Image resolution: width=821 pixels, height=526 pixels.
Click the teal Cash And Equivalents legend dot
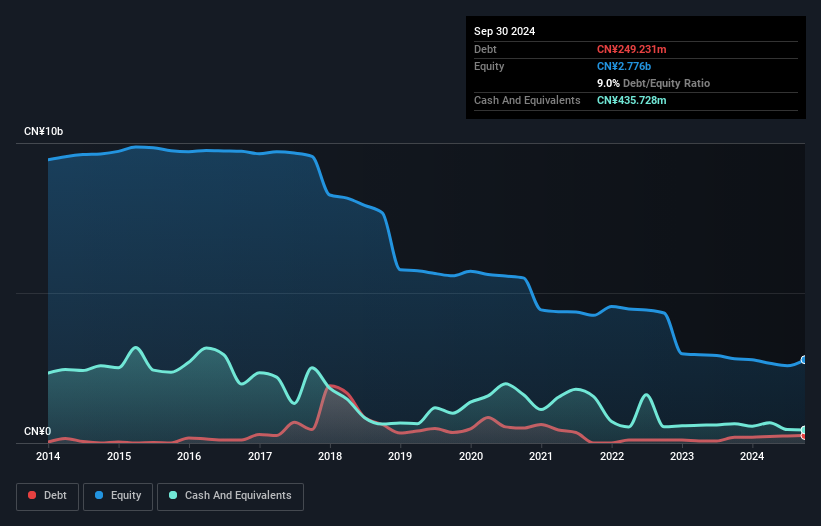click(x=173, y=495)
